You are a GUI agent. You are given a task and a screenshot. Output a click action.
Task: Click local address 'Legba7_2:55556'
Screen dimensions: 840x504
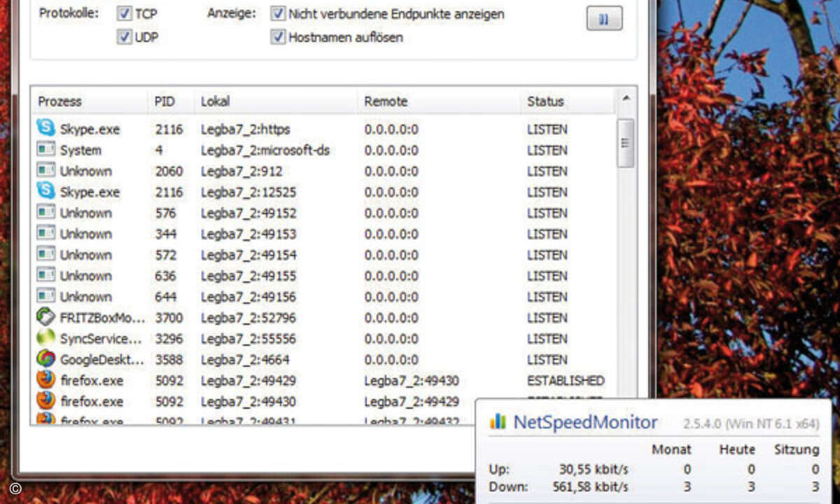pyautogui.click(x=248, y=339)
